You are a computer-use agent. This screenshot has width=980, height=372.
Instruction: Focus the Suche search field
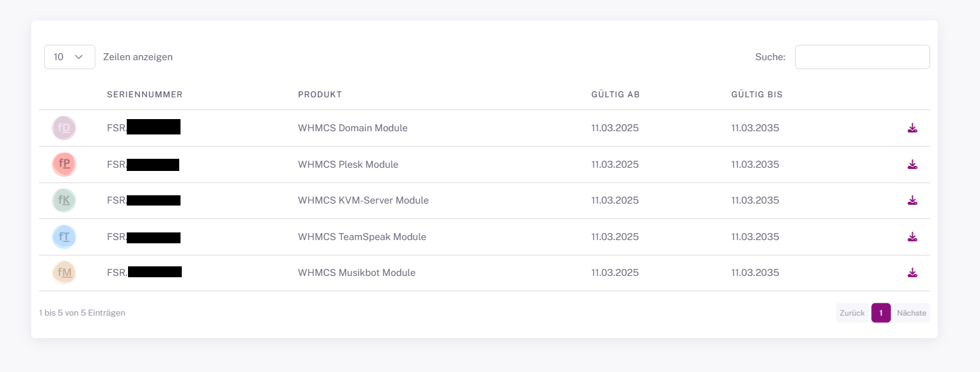[x=862, y=57]
